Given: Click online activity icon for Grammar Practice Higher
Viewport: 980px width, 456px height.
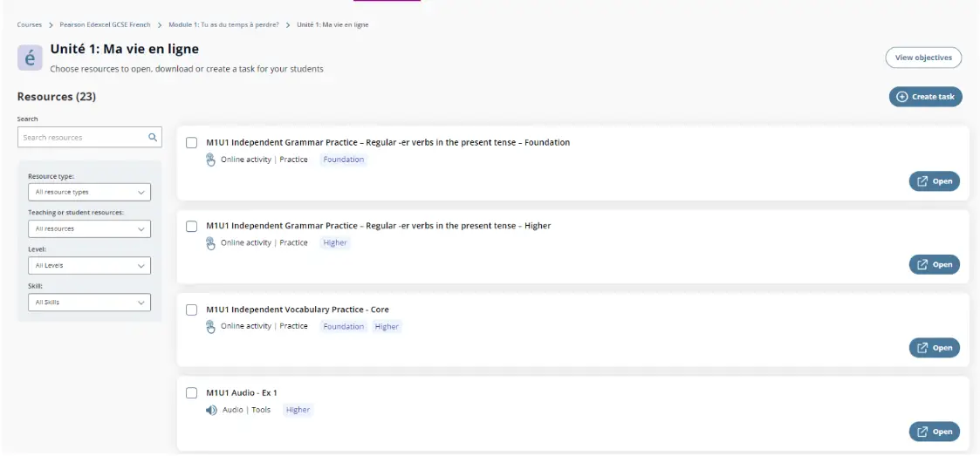Looking at the screenshot, I should pyautogui.click(x=210, y=243).
